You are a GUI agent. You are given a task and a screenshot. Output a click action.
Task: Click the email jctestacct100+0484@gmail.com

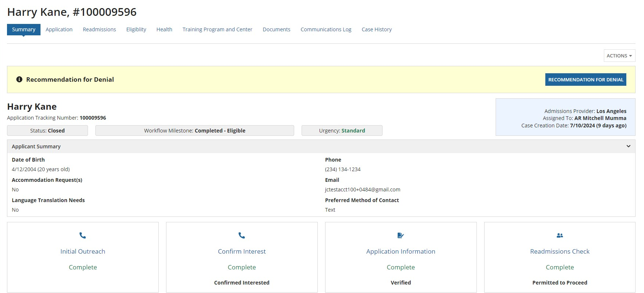363,190
